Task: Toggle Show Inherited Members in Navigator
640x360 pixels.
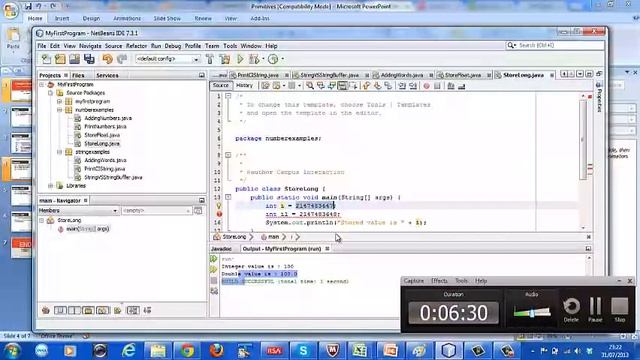Action: [46, 311]
